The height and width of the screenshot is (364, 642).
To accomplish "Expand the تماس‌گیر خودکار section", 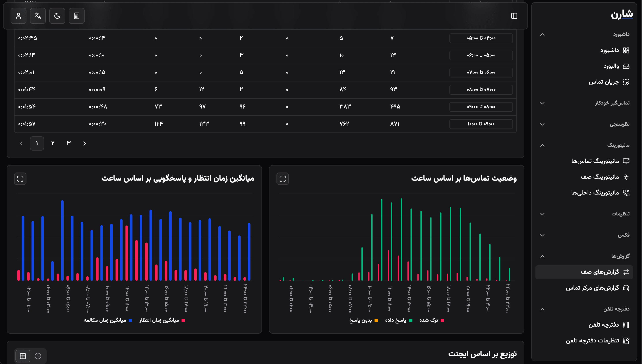I will (584, 103).
